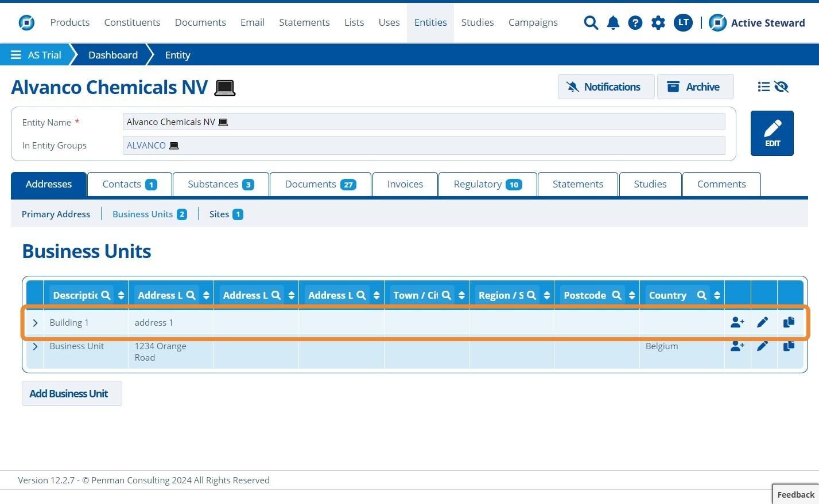The height and width of the screenshot is (504, 819).
Task: Open the help question mark icon
Action: [x=635, y=22]
